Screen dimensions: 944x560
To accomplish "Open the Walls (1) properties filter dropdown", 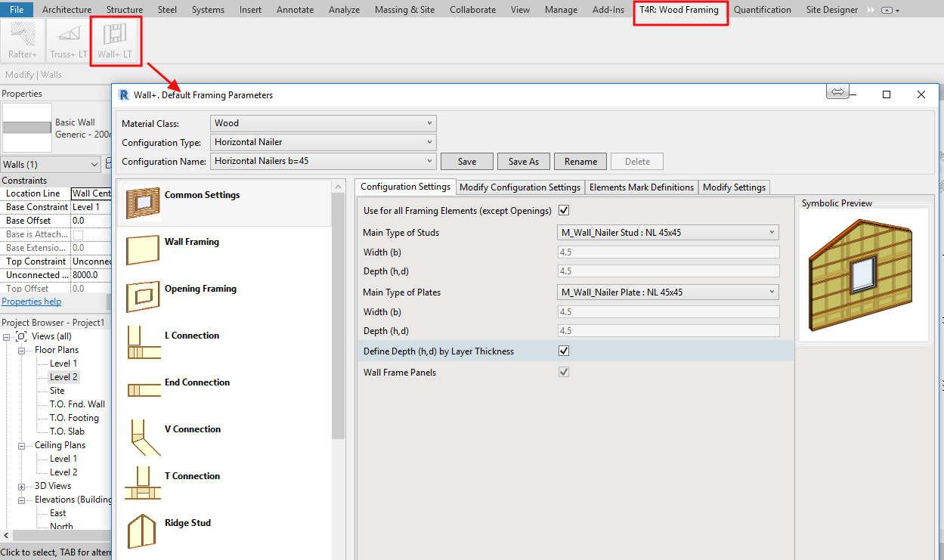I will pos(51,165).
